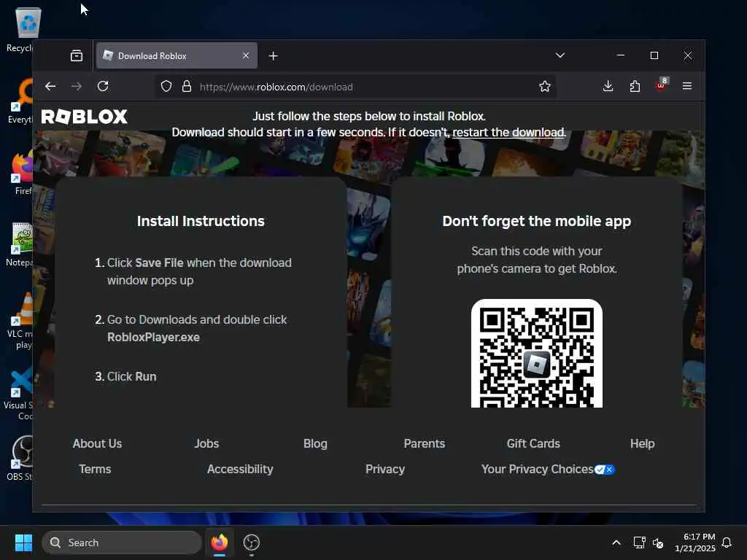This screenshot has height=560, width=747.
Task: Open the Blog footer link
Action: [x=315, y=443]
